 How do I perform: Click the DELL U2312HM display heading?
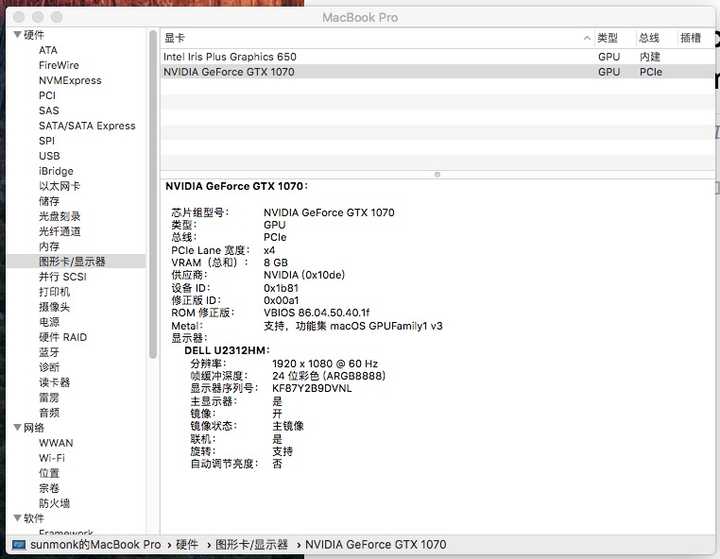click(227, 350)
